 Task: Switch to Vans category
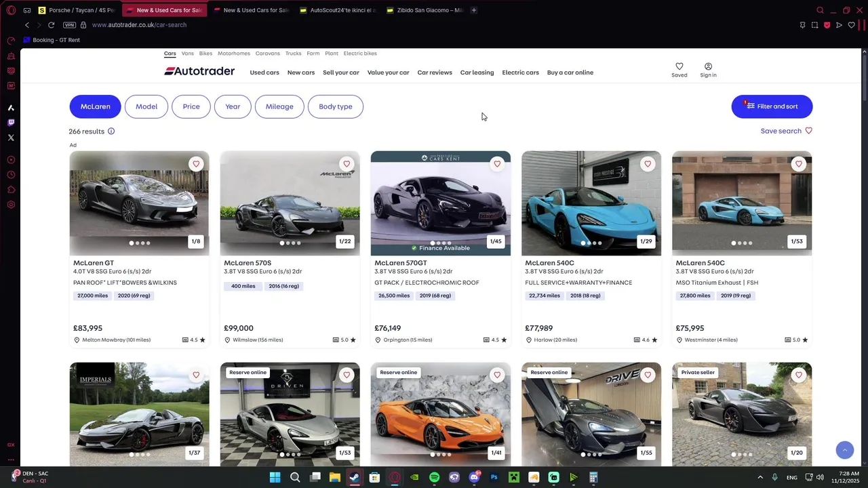(188, 54)
